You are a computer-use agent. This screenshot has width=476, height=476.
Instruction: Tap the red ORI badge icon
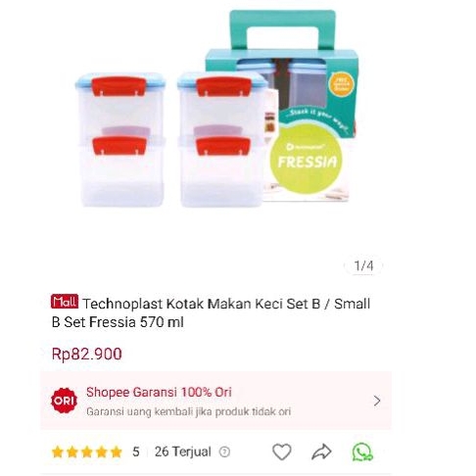tap(65, 401)
